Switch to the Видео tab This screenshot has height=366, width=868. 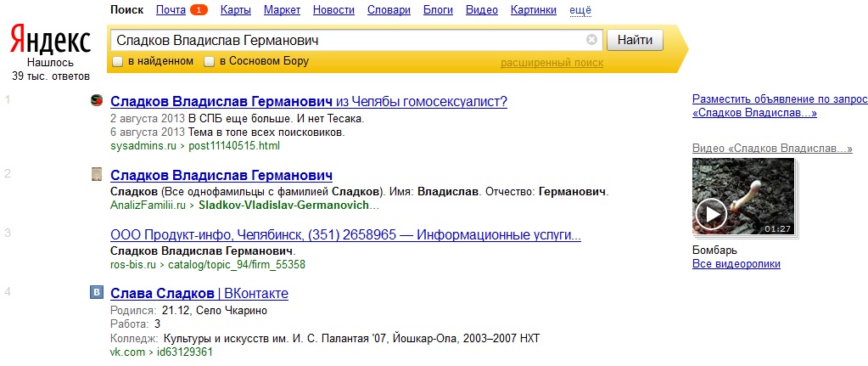(x=482, y=10)
